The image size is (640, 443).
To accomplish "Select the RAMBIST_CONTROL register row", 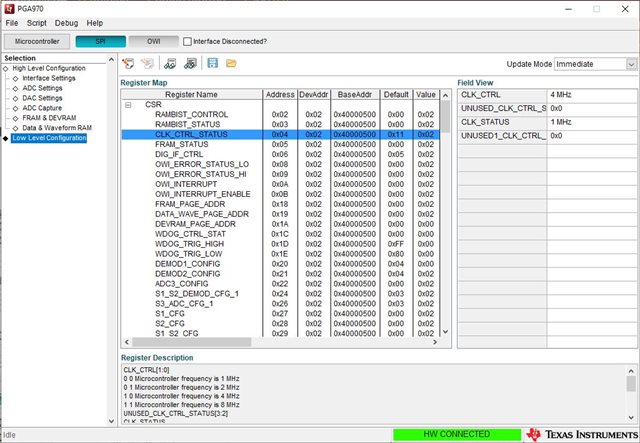I will tap(280, 115).
